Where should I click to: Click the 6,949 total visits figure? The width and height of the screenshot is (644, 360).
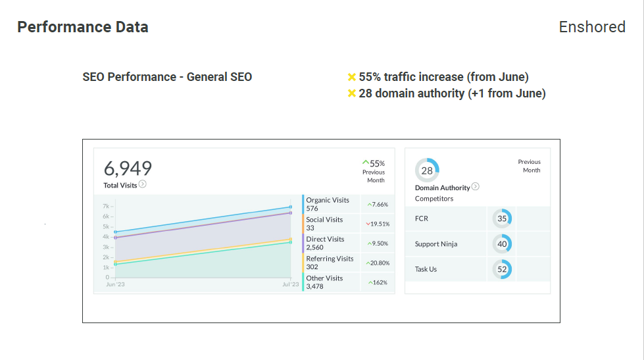click(x=128, y=168)
